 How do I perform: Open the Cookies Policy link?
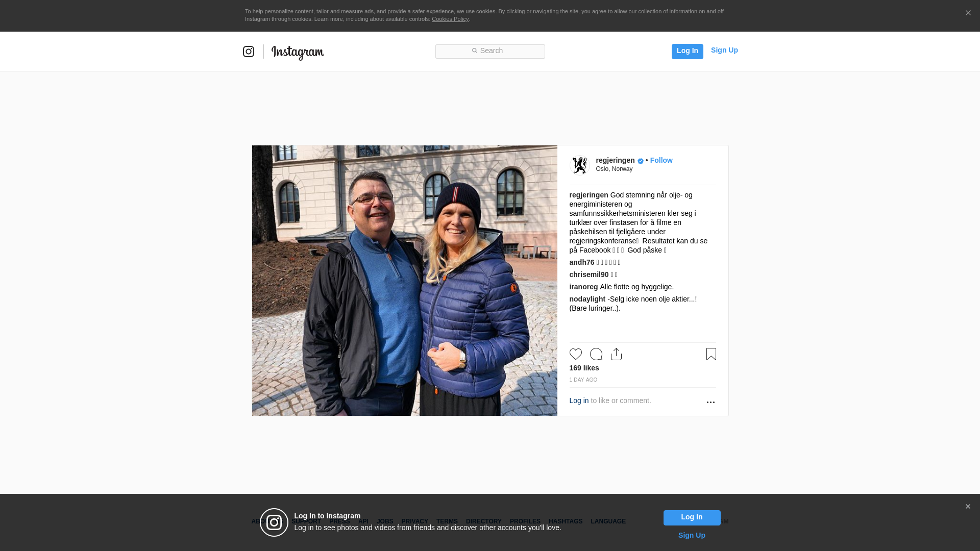coord(450,19)
